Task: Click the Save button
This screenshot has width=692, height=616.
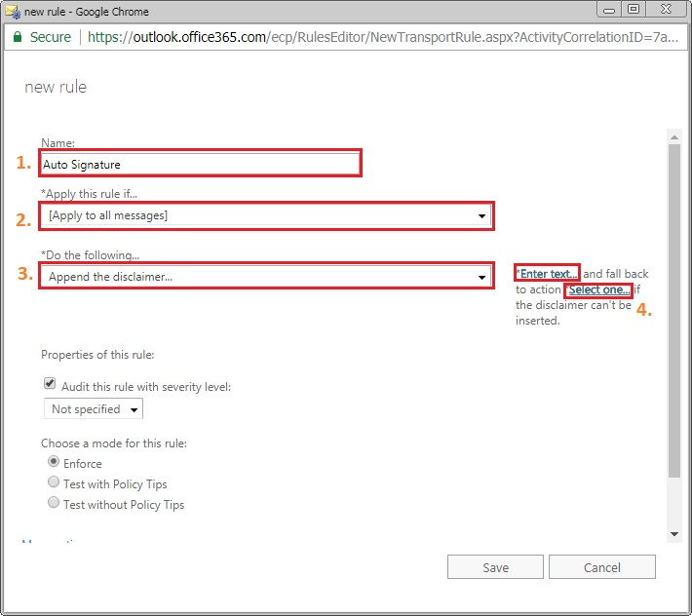Action: coord(495,567)
